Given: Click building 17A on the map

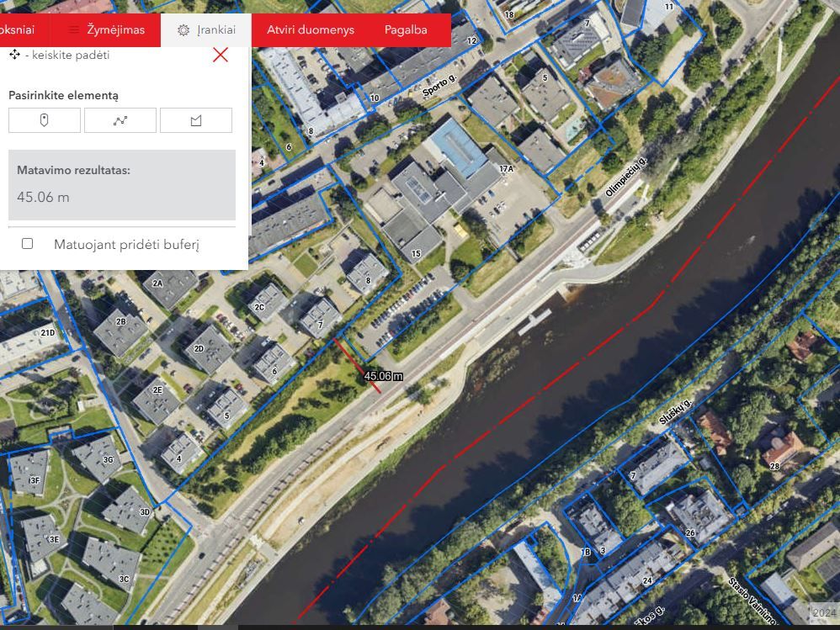Looking at the screenshot, I should (506, 169).
